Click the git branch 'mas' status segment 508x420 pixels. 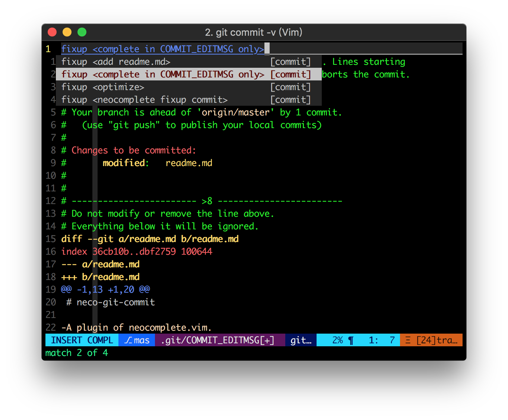tap(137, 340)
